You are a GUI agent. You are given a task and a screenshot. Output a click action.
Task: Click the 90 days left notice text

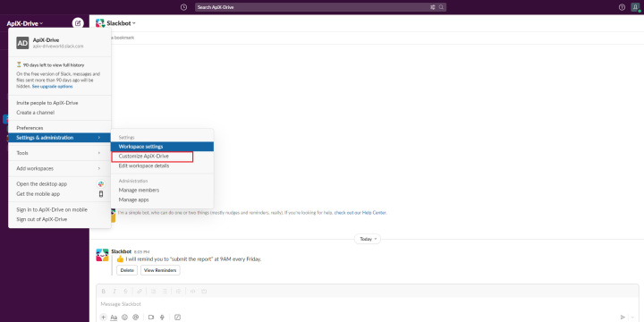click(x=54, y=65)
